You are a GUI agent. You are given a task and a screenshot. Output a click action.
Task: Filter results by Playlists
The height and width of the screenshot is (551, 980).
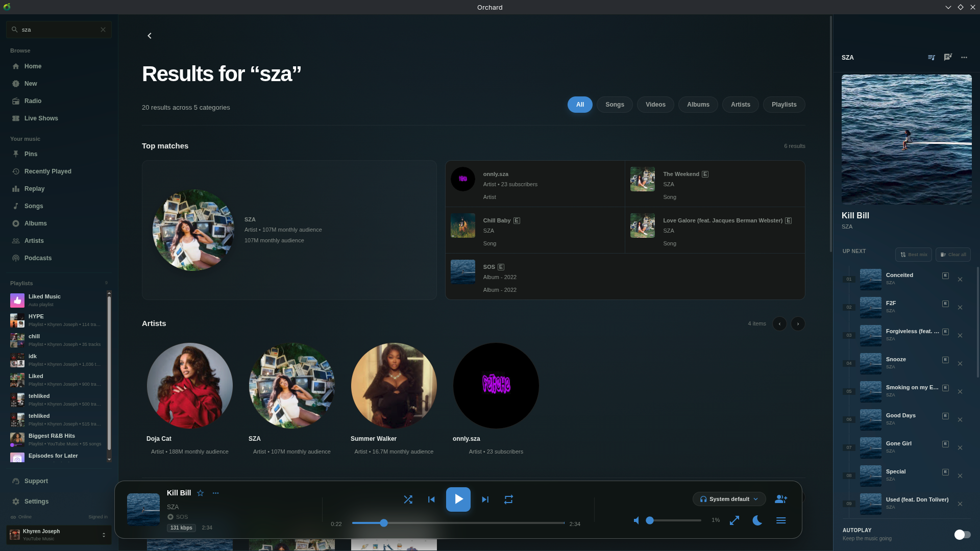pos(784,105)
